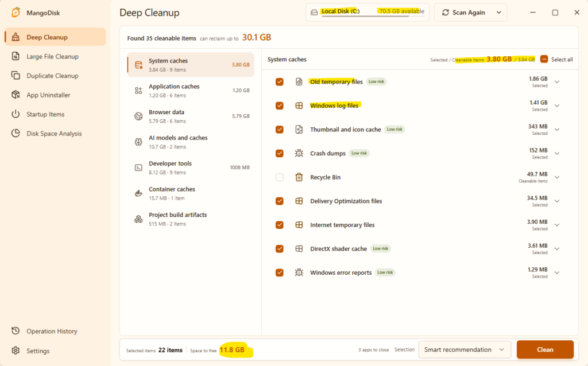Click the AI models and caches brain icon
588x366 pixels.
(138, 142)
